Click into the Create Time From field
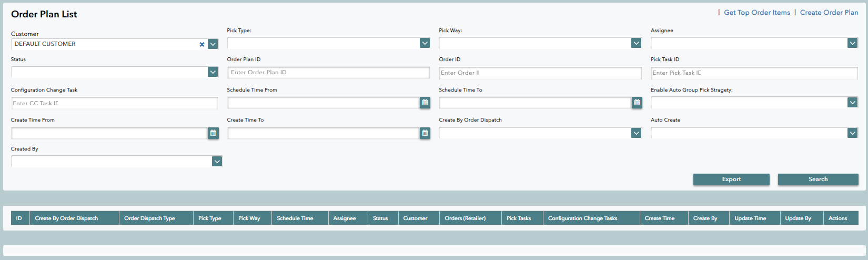 (109, 133)
